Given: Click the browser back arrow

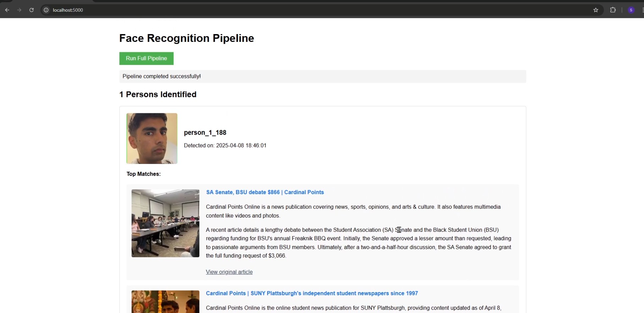Looking at the screenshot, I should tap(7, 10).
